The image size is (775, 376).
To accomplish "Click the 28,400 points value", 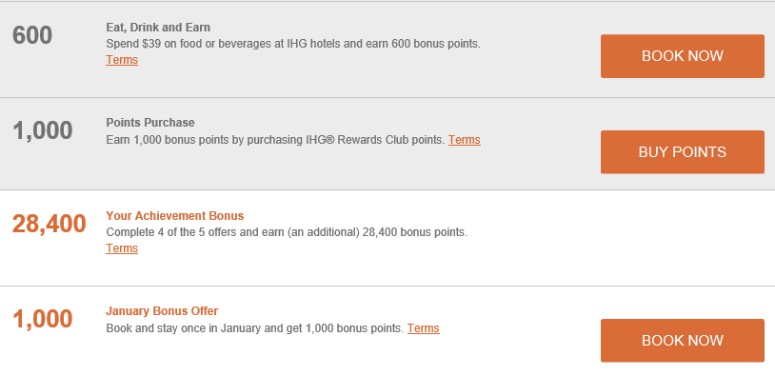I will (x=49, y=224).
